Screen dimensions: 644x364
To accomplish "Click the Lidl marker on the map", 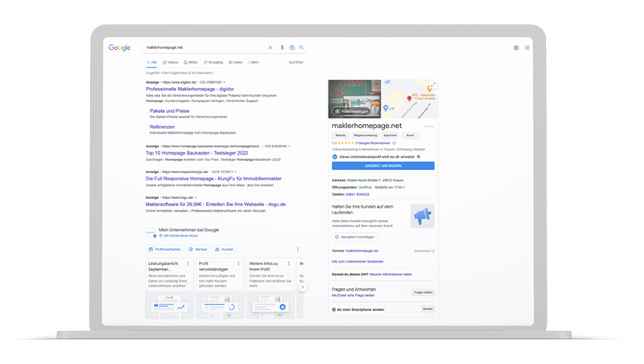I will (x=386, y=108).
